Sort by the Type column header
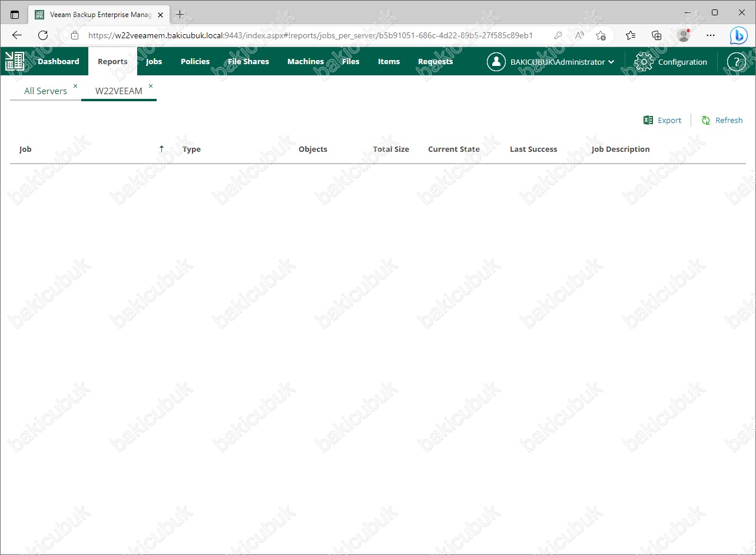Image resolution: width=756 pixels, height=555 pixels. (x=191, y=149)
